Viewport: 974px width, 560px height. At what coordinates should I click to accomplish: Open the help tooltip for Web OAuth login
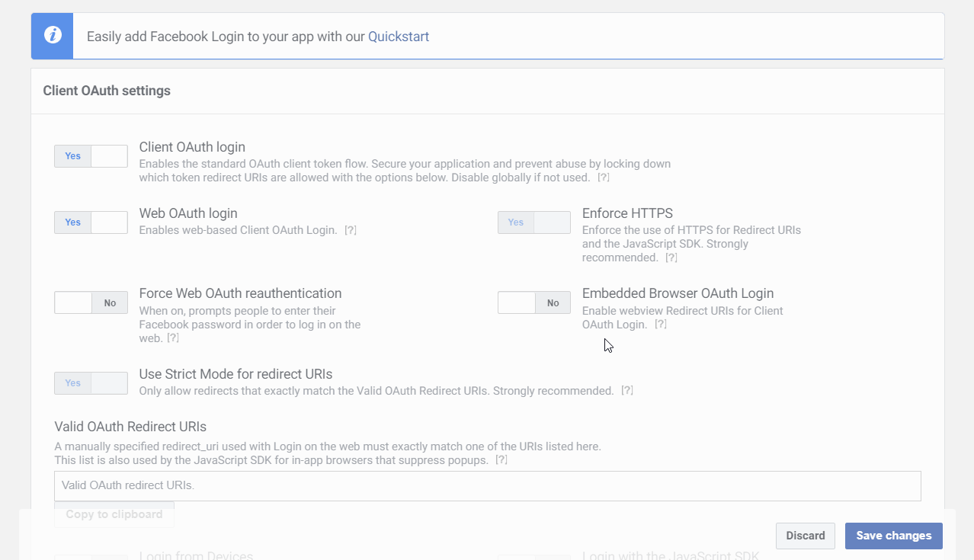tap(351, 230)
